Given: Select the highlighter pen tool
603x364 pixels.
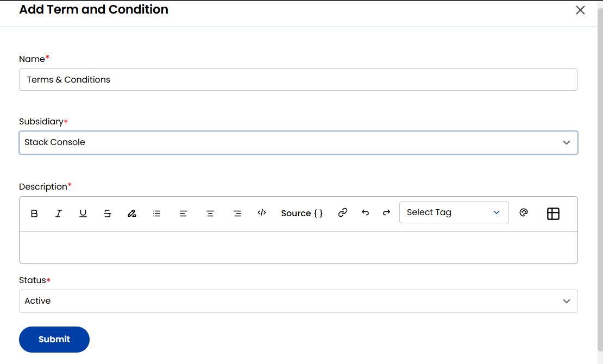Looking at the screenshot, I should [131, 213].
